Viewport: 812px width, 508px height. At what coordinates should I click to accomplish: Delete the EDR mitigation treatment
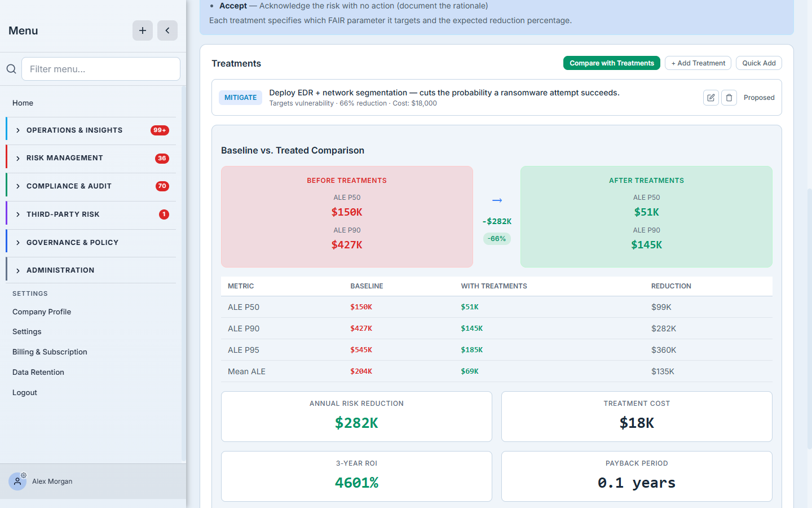pyautogui.click(x=729, y=98)
